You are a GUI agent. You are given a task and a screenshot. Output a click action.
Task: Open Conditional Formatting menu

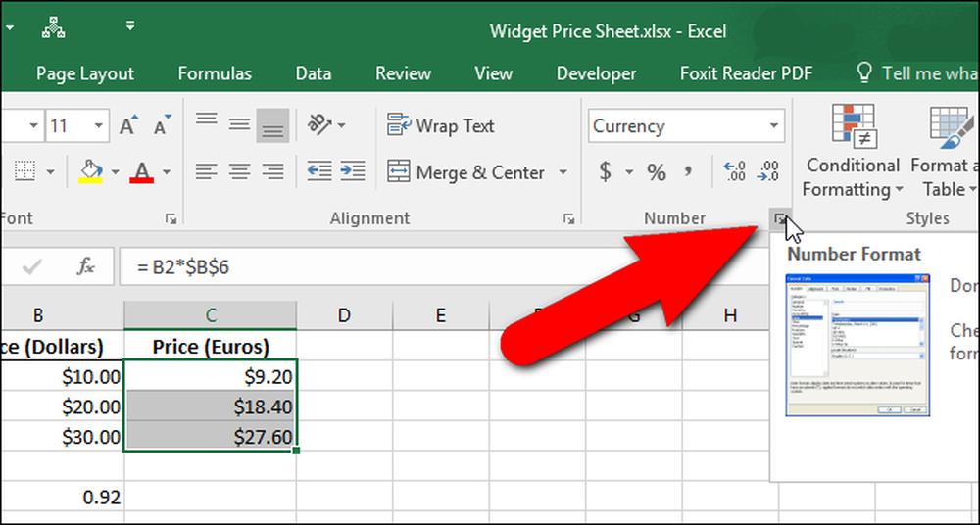tap(854, 151)
